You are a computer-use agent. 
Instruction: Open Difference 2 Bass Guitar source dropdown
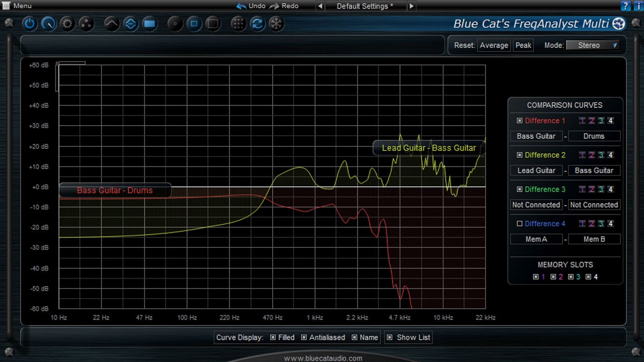(594, 170)
